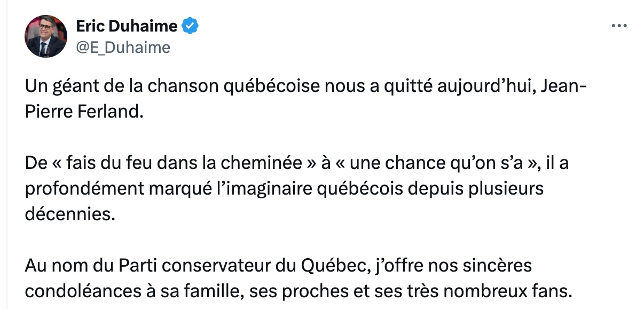This screenshot has width=644, height=309.
Task: Open Eric Duhaime's profile picture
Action: tap(46, 36)
